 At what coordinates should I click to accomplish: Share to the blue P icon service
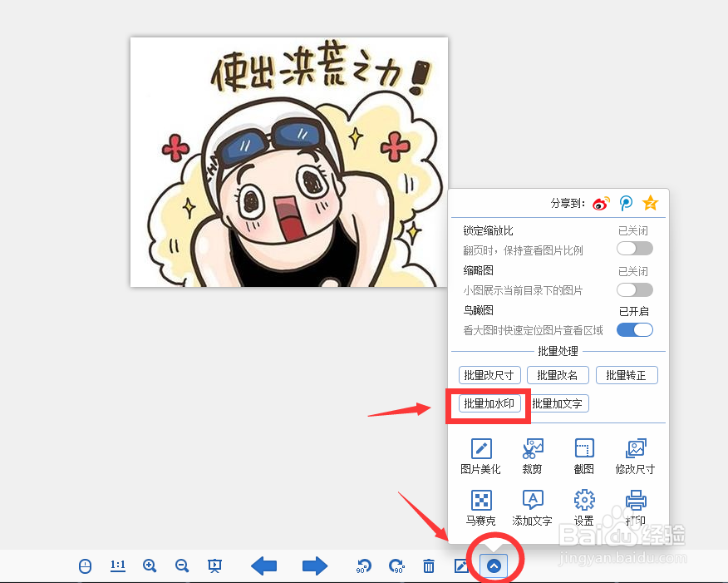click(626, 204)
